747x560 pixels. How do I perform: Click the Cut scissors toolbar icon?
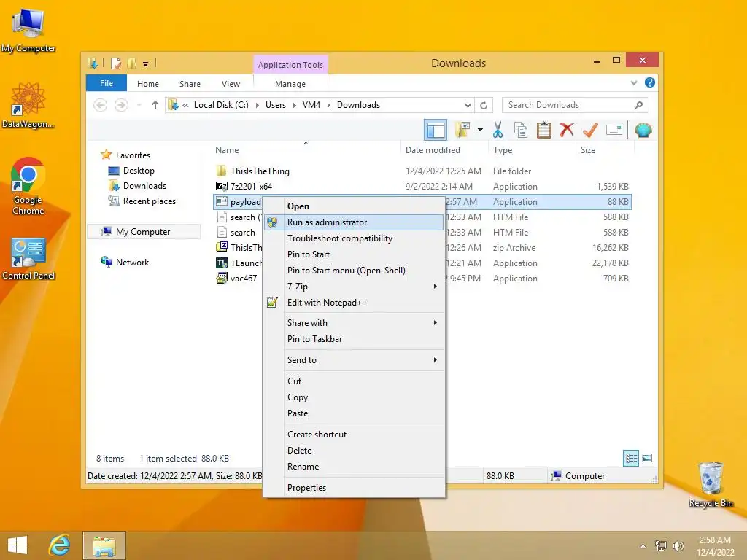tap(498, 130)
